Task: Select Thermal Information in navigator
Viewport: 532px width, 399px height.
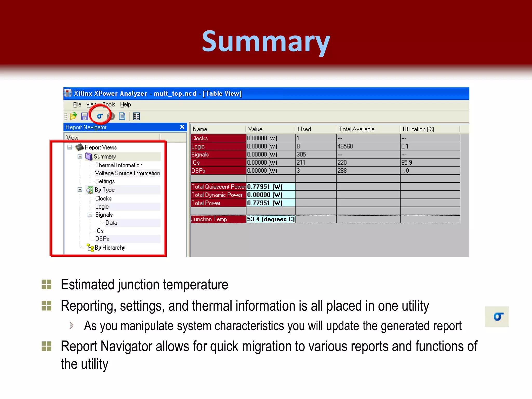Action: [x=119, y=165]
